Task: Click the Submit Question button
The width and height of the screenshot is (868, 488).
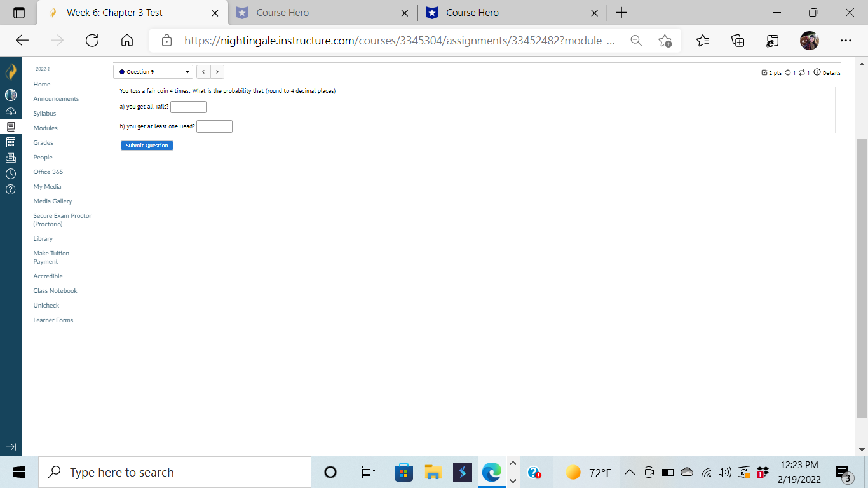Action: point(147,146)
